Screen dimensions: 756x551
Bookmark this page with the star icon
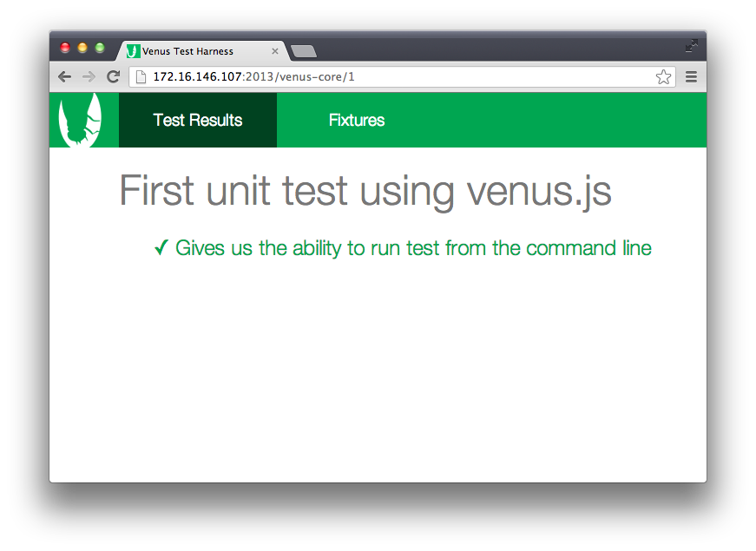pos(663,76)
